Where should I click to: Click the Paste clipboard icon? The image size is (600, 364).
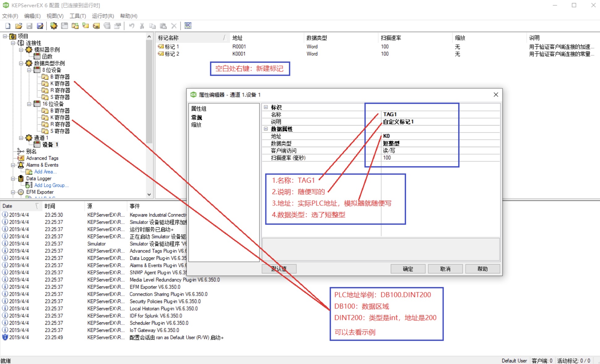click(163, 26)
